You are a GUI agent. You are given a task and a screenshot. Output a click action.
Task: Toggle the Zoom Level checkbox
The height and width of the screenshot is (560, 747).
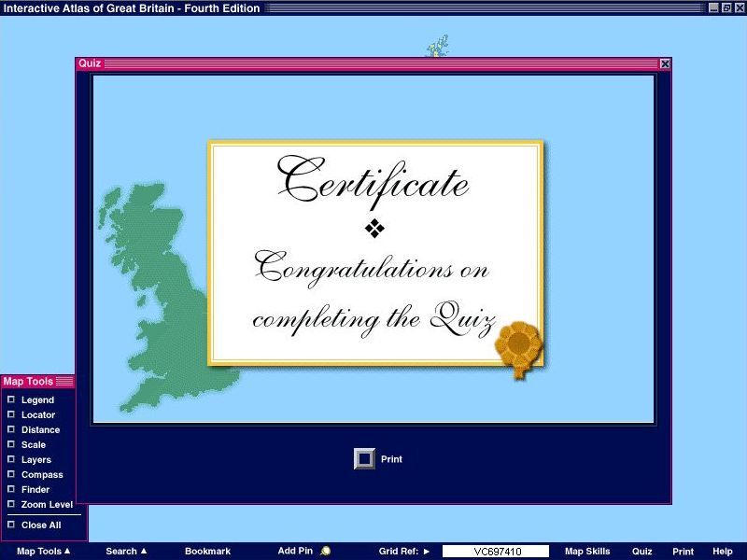point(11,504)
